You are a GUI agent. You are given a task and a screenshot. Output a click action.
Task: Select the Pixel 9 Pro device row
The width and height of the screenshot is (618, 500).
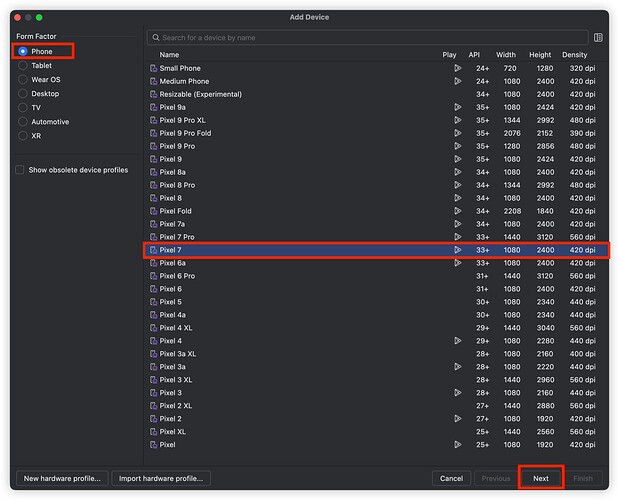point(375,146)
